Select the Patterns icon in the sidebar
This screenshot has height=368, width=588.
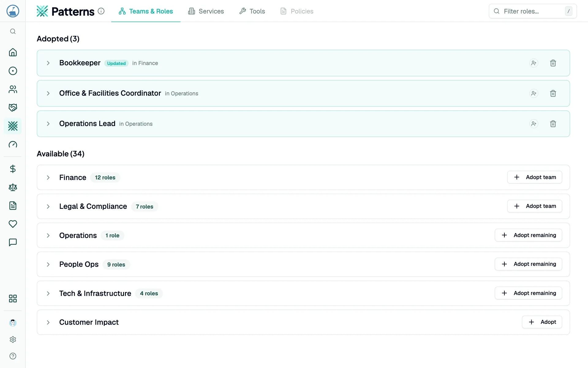point(13,126)
